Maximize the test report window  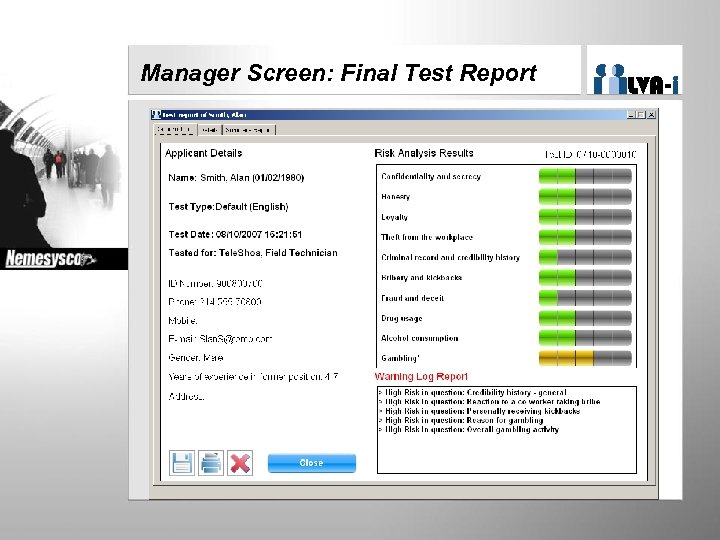coord(641,115)
